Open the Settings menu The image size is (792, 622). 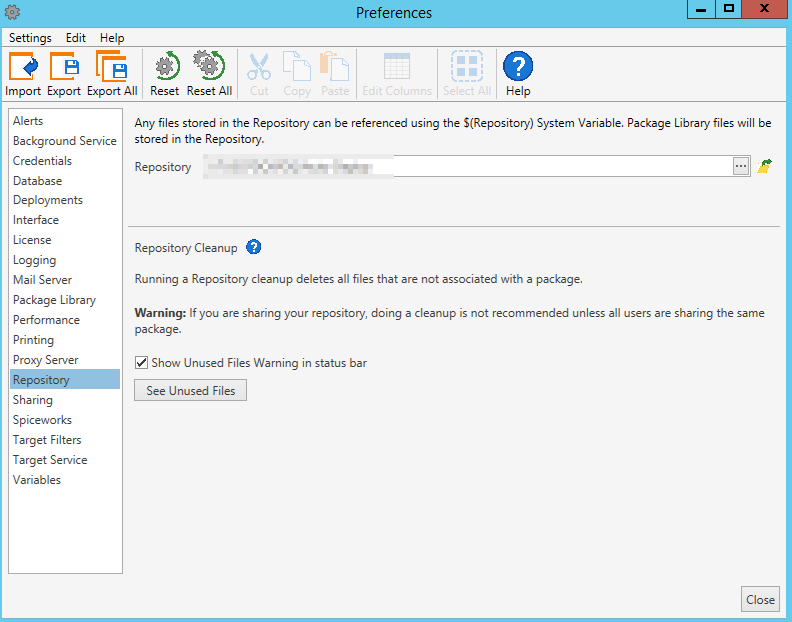pyautogui.click(x=30, y=38)
